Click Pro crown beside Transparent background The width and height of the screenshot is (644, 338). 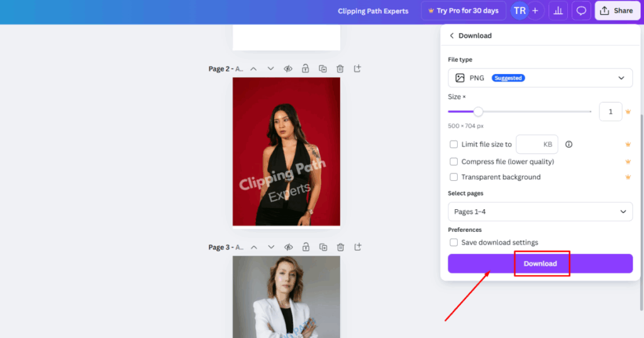(x=628, y=177)
